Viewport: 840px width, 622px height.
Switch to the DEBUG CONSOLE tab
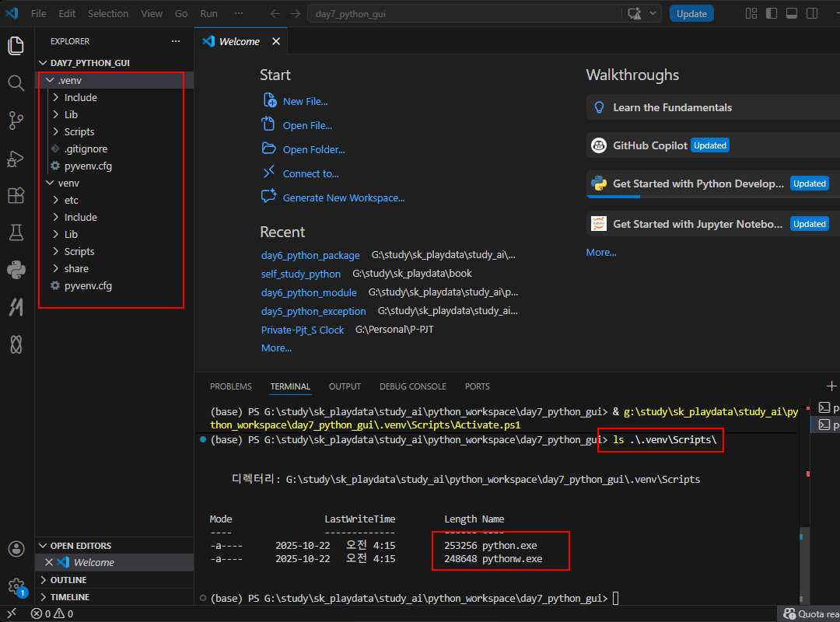click(x=412, y=386)
